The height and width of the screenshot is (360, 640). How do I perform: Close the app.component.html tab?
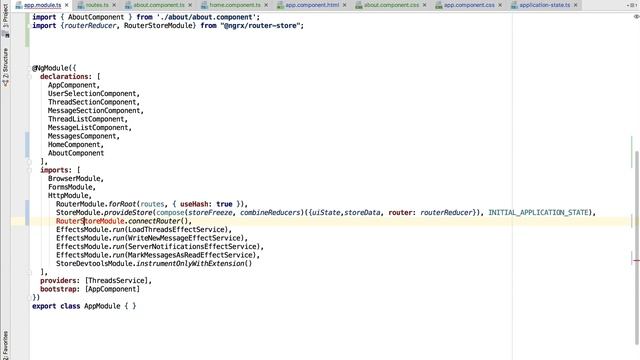pos(344,5)
